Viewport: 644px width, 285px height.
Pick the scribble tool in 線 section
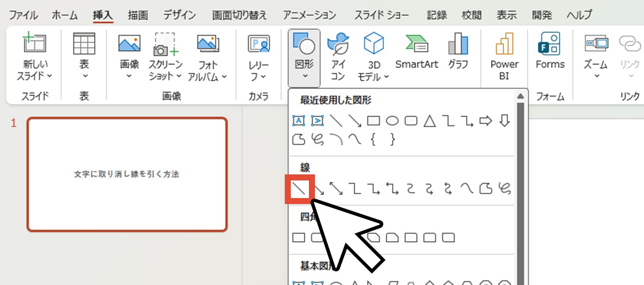click(504, 188)
